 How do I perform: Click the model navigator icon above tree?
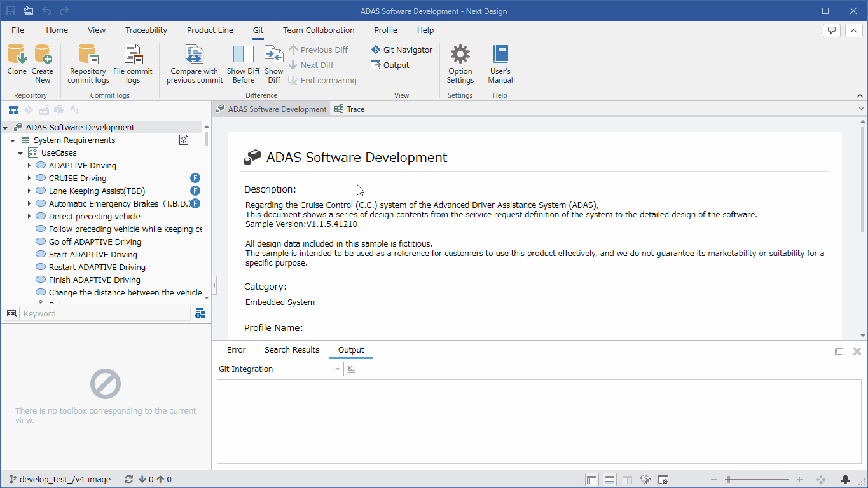pyautogui.click(x=13, y=110)
